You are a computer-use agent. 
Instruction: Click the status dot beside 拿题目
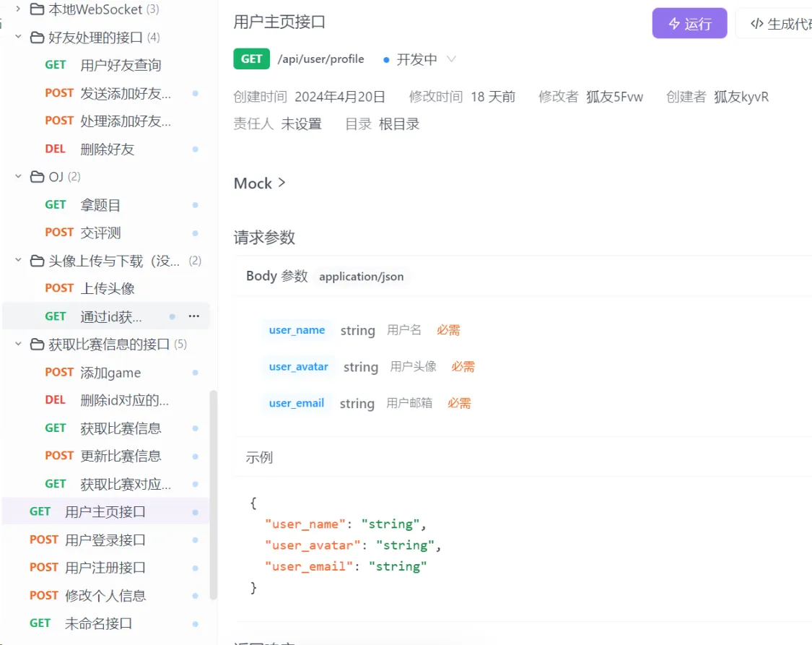(195, 205)
